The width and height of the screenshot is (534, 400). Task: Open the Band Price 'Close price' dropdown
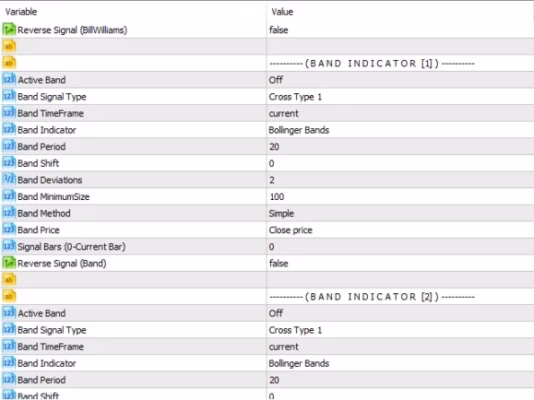pyautogui.click(x=400, y=230)
